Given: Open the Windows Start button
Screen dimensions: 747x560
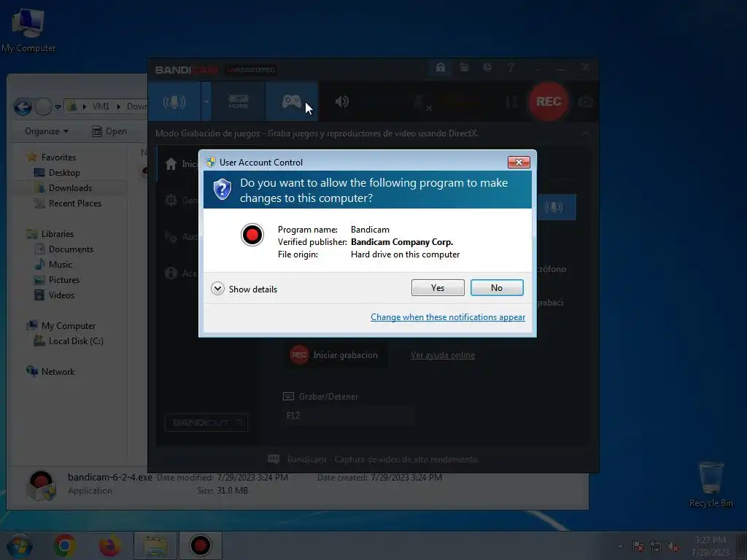Looking at the screenshot, I should 19,545.
